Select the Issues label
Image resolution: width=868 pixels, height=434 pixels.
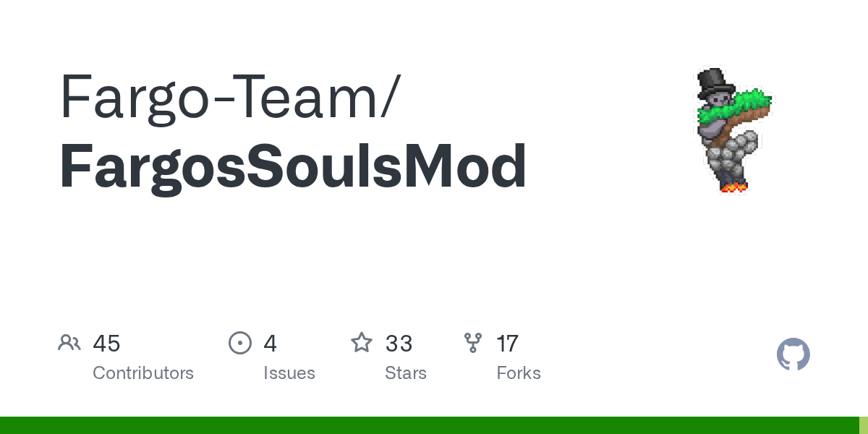point(289,373)
